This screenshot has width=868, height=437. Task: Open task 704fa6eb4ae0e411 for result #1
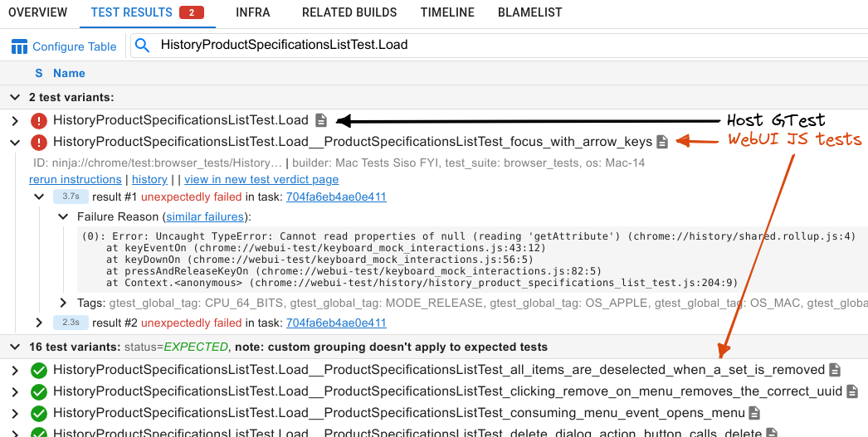coord(336,197)
